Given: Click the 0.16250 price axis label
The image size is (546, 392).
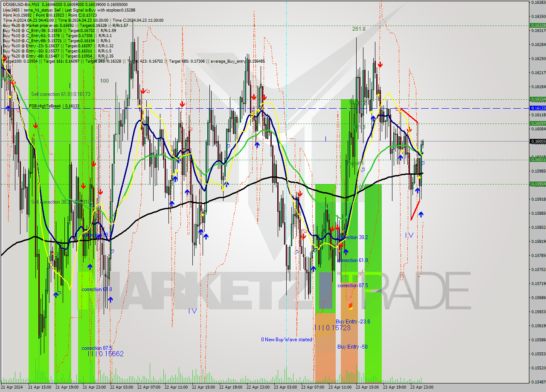Looking at the screenshot, I should (x=538, y=58).
